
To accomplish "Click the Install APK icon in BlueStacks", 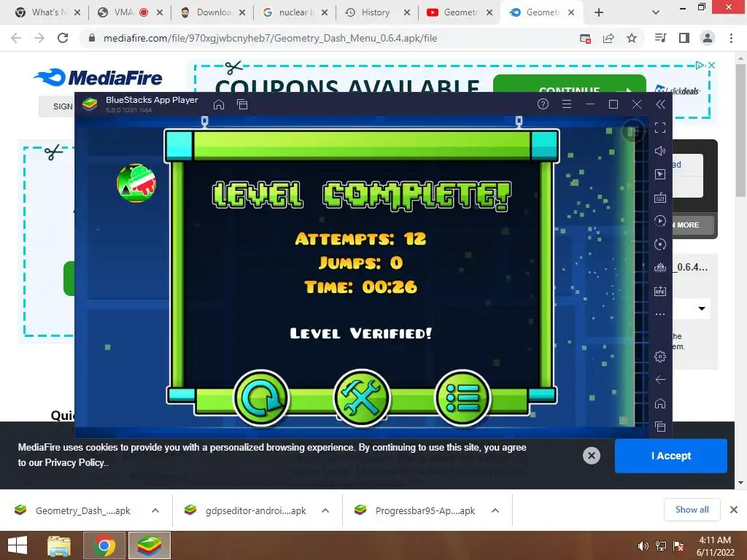I will [x=660, y=291].
